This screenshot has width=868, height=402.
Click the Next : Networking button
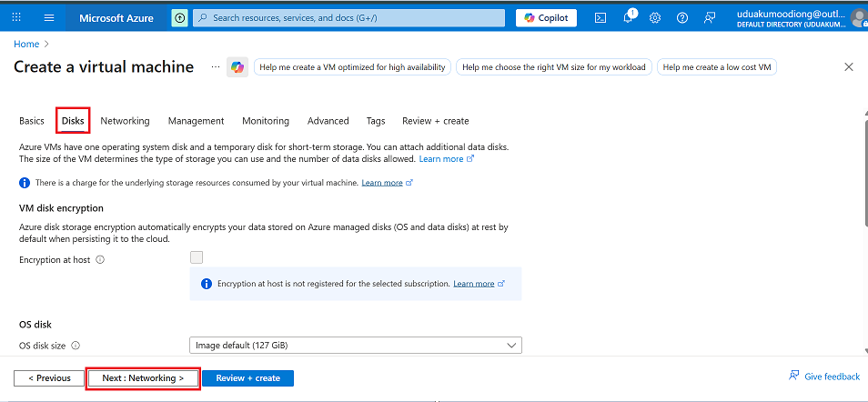(x=143, y=378)
